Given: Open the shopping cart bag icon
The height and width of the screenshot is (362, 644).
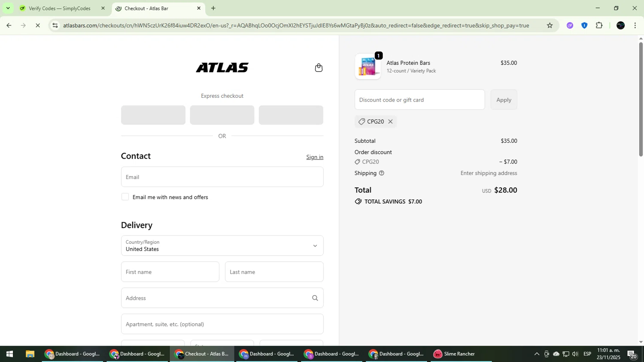Looking at the screenshot, I should click(x=319, y=68).
